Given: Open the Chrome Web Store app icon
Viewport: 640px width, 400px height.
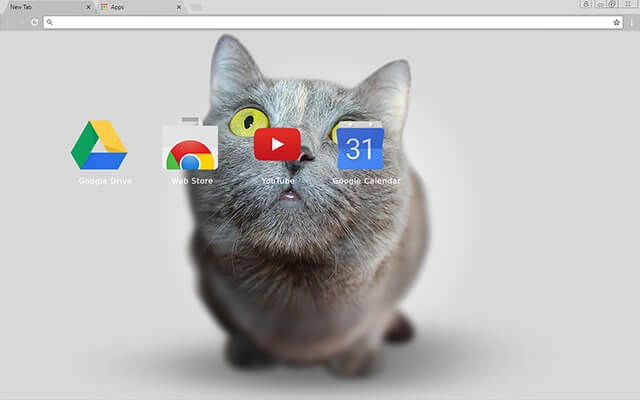Looking at the screenshot, I should point(190,143).
